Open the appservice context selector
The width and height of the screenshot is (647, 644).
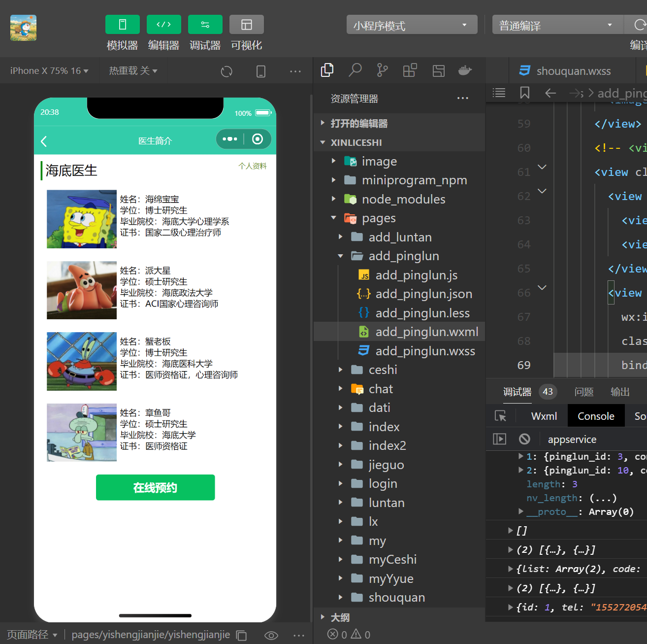(x=572, y=440)
